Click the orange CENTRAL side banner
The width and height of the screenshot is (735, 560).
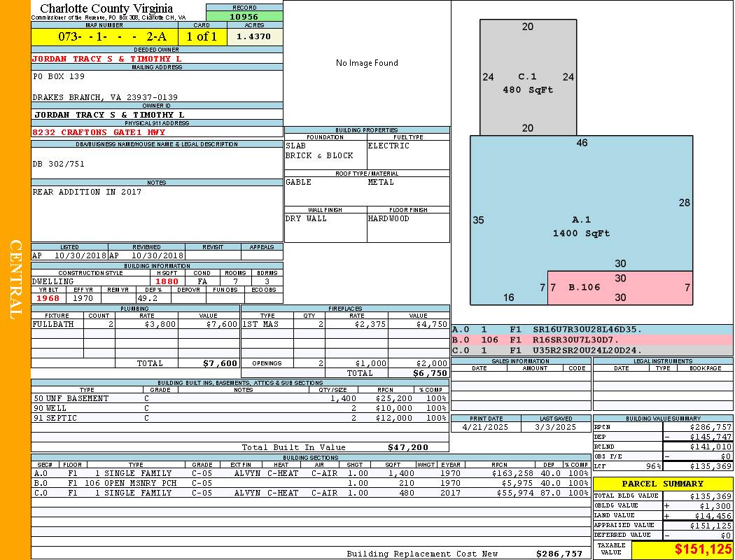pyautogui.click(x=15, y=280)
